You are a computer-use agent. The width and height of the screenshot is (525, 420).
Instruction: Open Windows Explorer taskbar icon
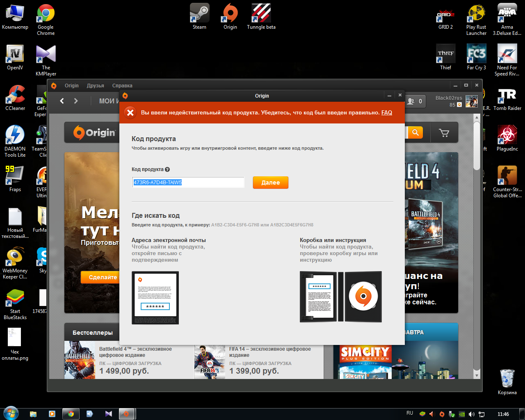pyautogui.click(x=33, y=414)
